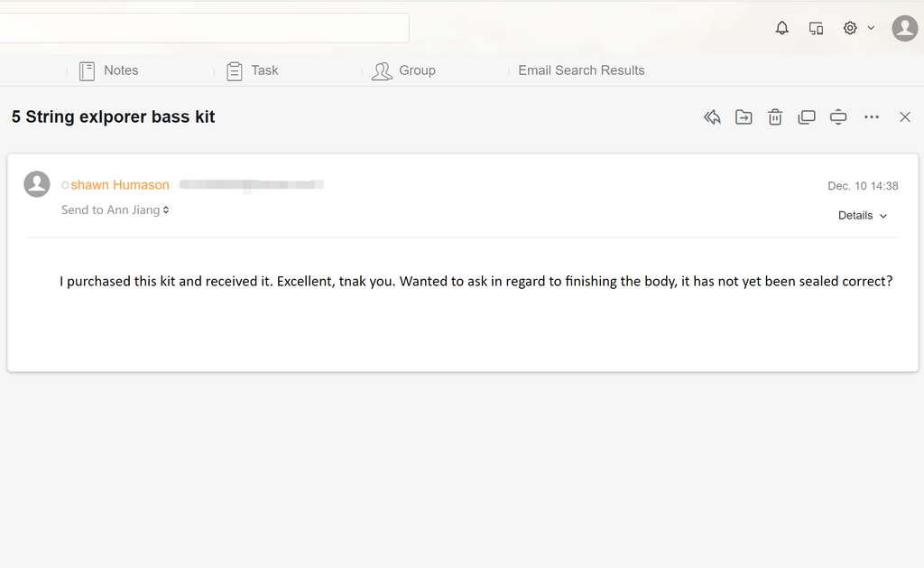The height and width of the screenshot is (568, 924).
Task: Click the reply all arrow icon
Action: (712, 117)
